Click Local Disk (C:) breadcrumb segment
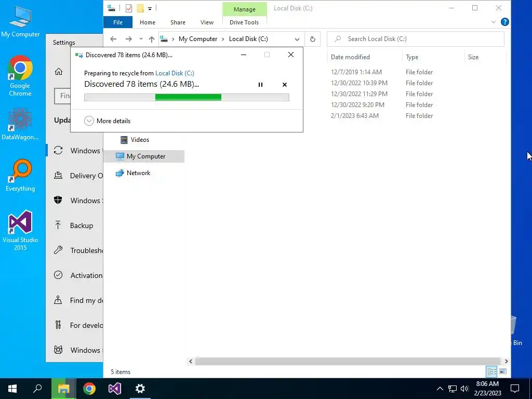This screenshot has width=532, height=399. [x=248, y=39]
